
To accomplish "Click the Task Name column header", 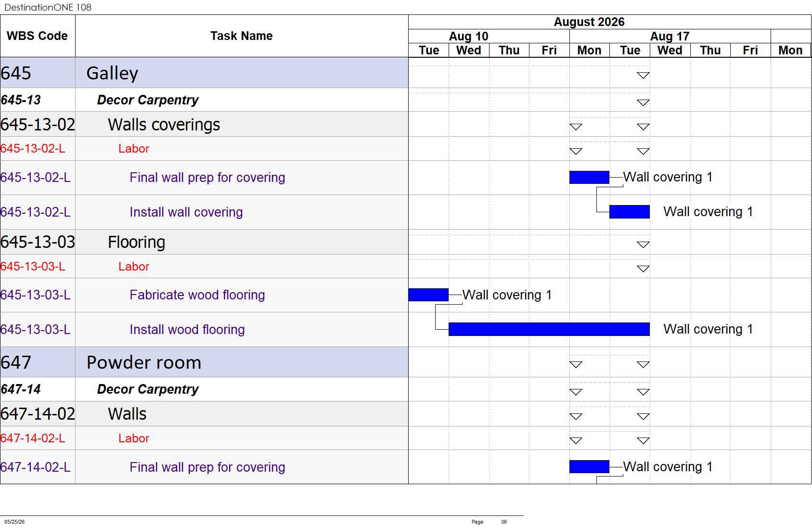I will (x=242, y=36).
